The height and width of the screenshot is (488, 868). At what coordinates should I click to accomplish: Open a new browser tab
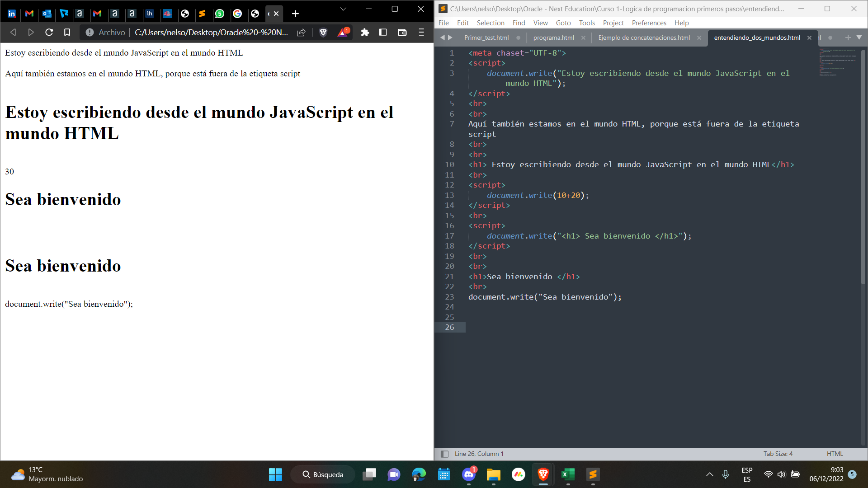click(295, 14)
